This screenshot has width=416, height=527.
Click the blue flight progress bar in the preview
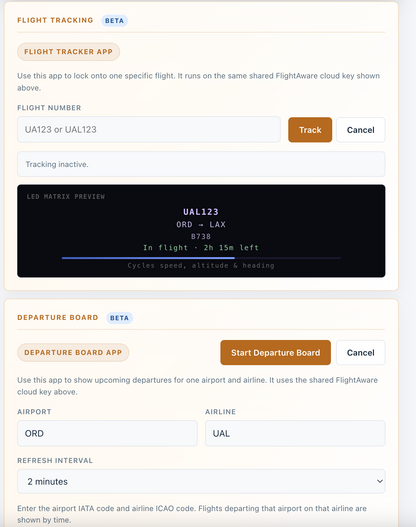click(x=148, y=258)
